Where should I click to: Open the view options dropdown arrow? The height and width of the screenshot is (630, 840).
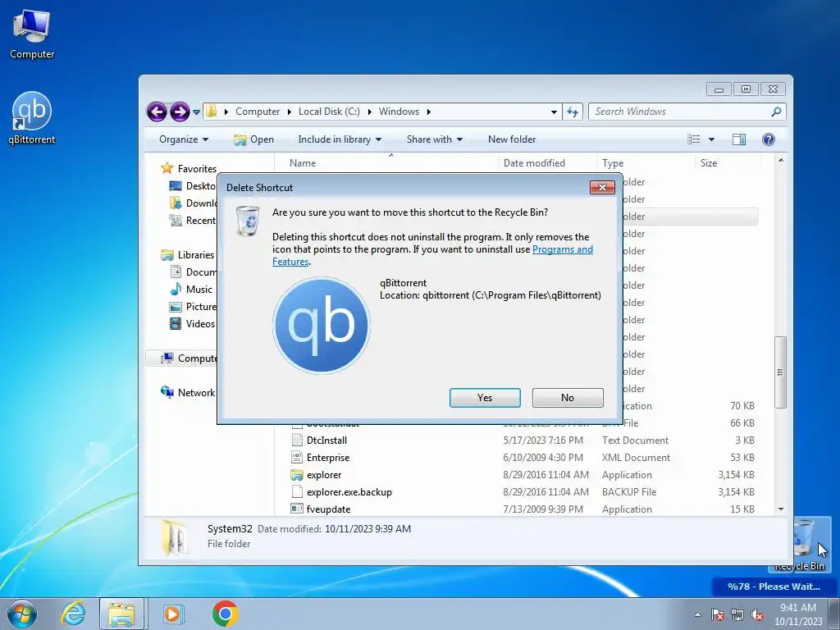coord(711,139)
